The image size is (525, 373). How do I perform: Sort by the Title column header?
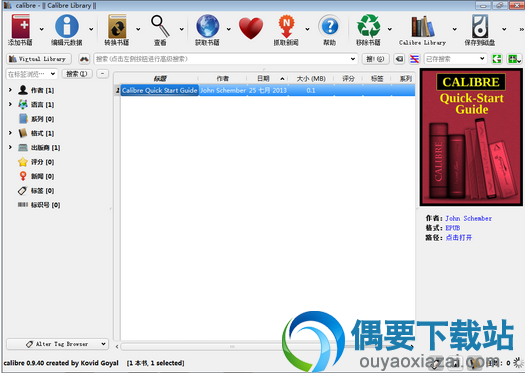pos(160,79)
